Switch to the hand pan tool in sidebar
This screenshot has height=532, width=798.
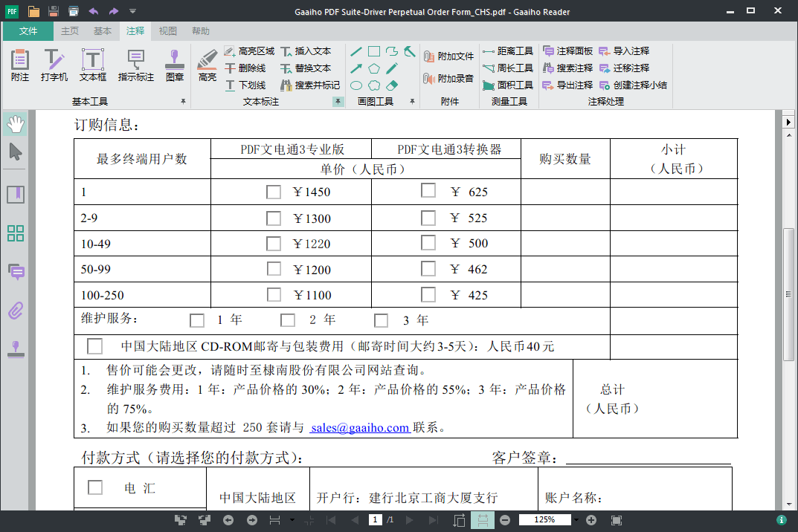14,124
